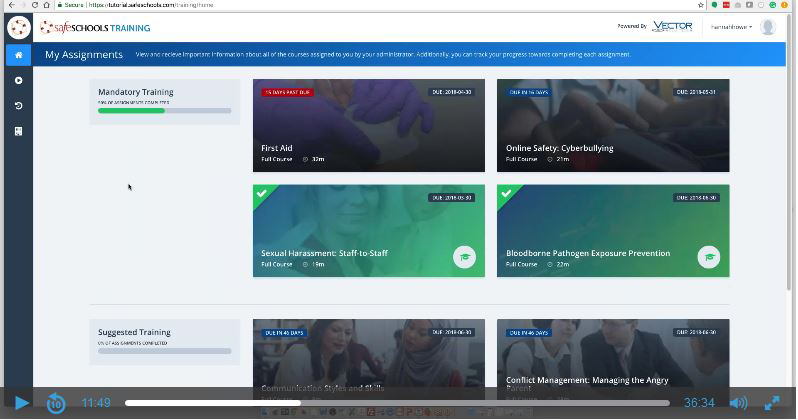Open the First Aid course card
Image resolution: width=798 pixels, height=420 pixels.
[x=368, y=125]
